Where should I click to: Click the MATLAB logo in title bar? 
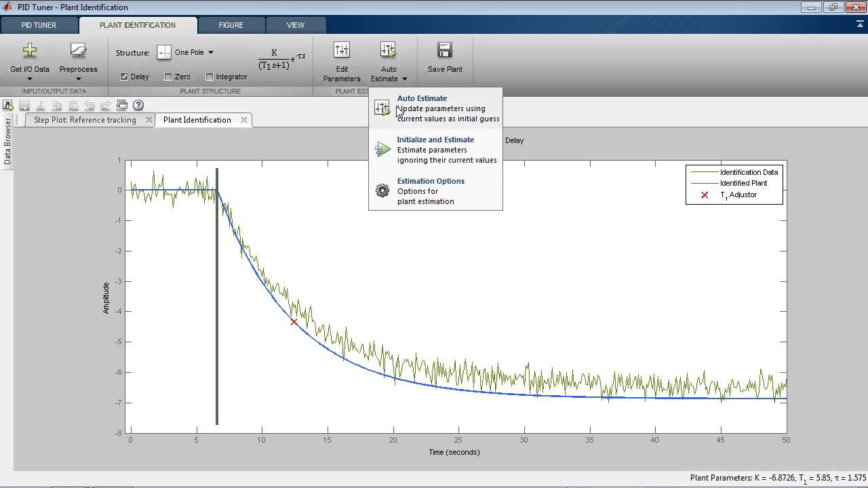pyautogui.click(x=7, y=7)
